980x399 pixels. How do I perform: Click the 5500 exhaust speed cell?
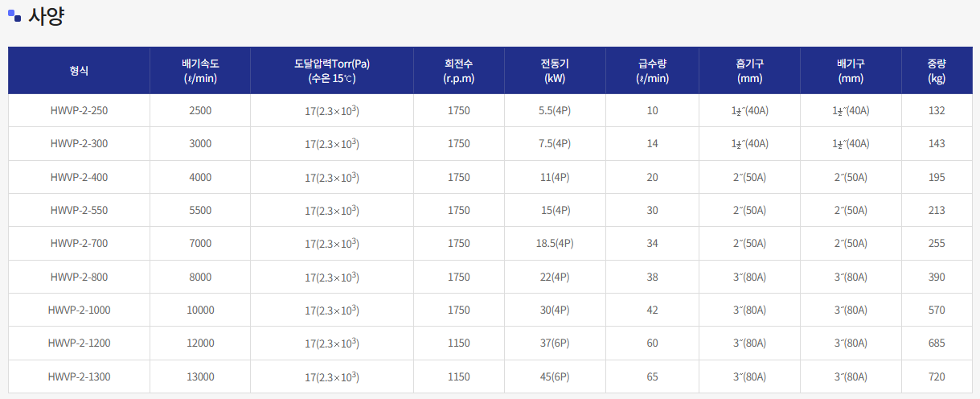point(200,211)
